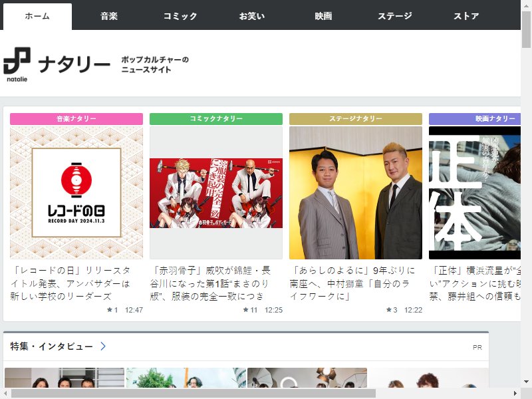Viewport: 532px width, 399px height.
Task: Click the star icon with count 1
Action: click(110, 310)
